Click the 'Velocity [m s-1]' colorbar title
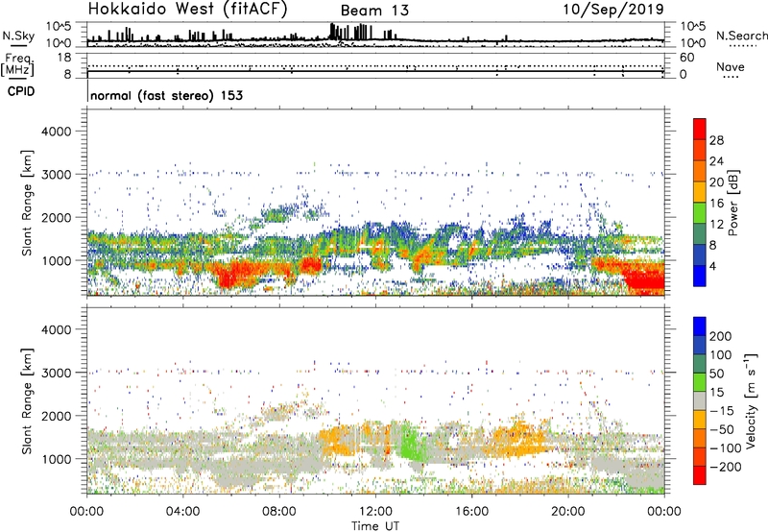This screenshot has width=768, height=532. tap(751, 400)
